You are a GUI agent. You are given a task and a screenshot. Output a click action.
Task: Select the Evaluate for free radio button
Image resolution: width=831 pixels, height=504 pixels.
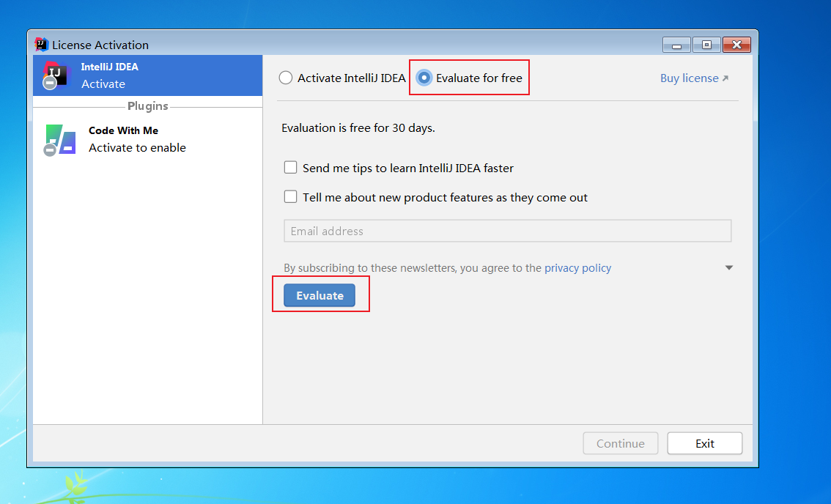coord(424,78)
